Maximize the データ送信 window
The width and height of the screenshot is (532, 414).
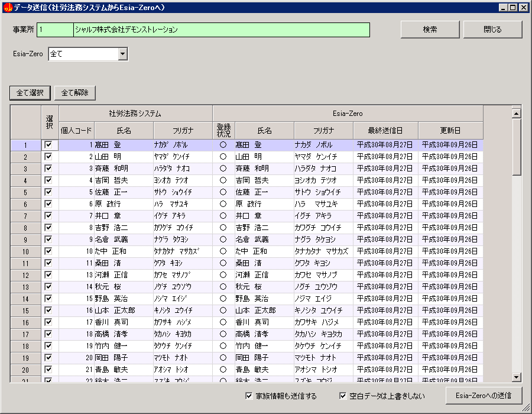tap(513, 8)
